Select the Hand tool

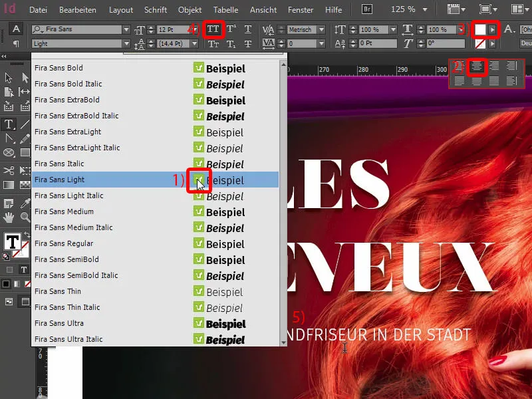pyautogui.click(x=9, y=217)
